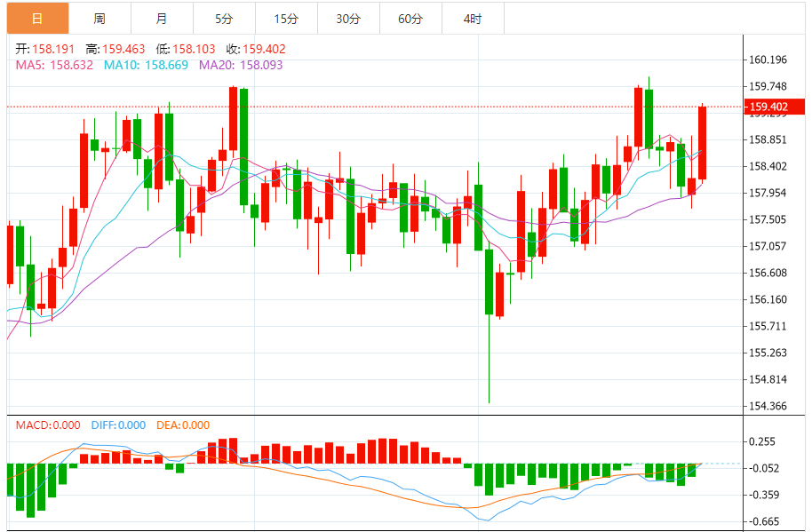This screenshot has width=812, height=532.
Task: Click the 157.505 axis label
Action: pyautogui.click(x=768, y=219)
